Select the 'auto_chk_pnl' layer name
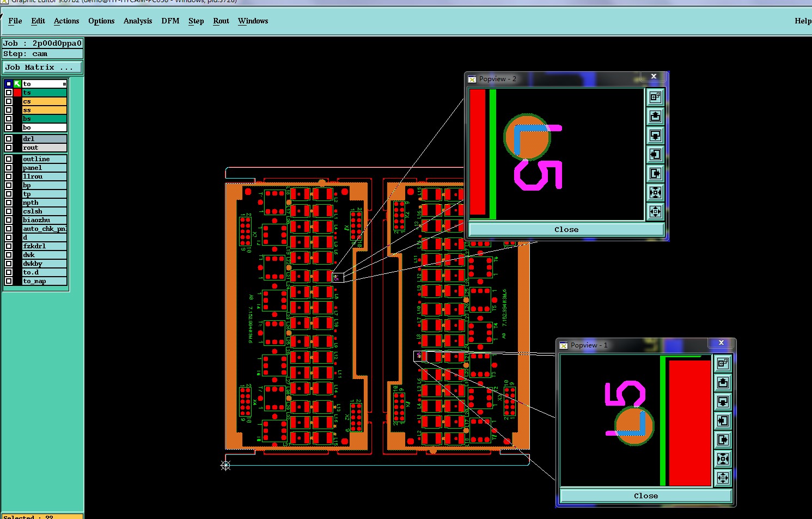Viewport: 812px width, 519px height. click(45, 229)
